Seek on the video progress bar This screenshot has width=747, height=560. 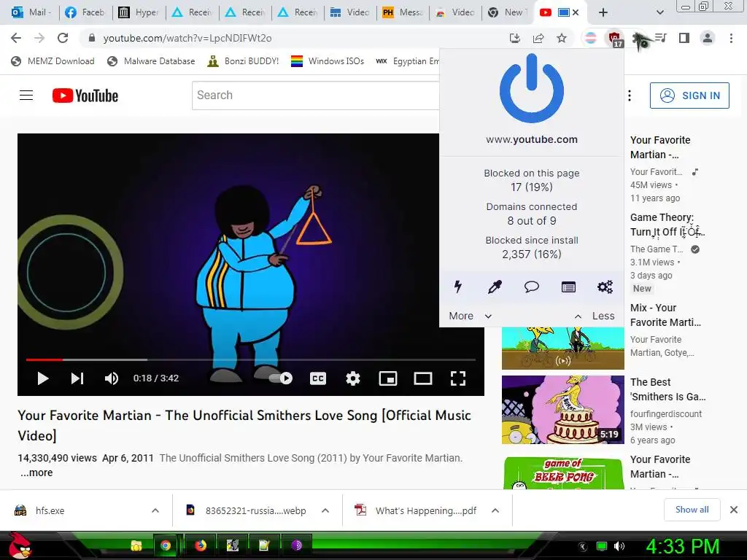tap(251, 359)
